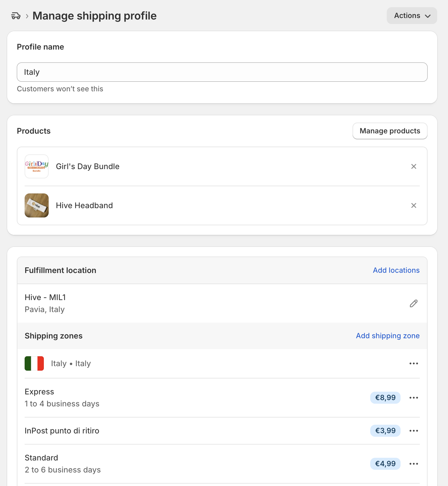Click the Add locations link
Viewport: 448px width, 486px height.
tap(396, 270)
